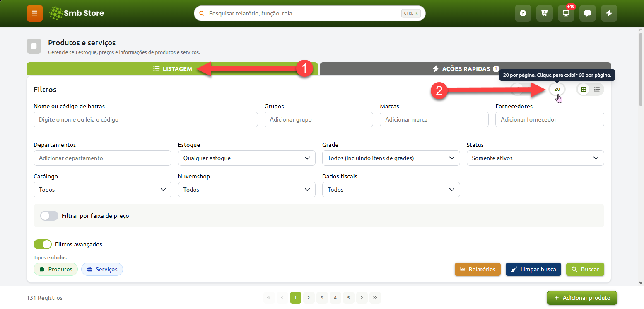Open the Status dropdown
This screenshot has height=309, width=644.
[535, 158]
